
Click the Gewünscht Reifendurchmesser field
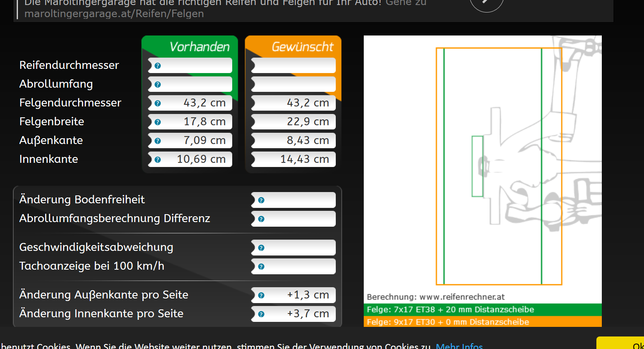(294, 66)
